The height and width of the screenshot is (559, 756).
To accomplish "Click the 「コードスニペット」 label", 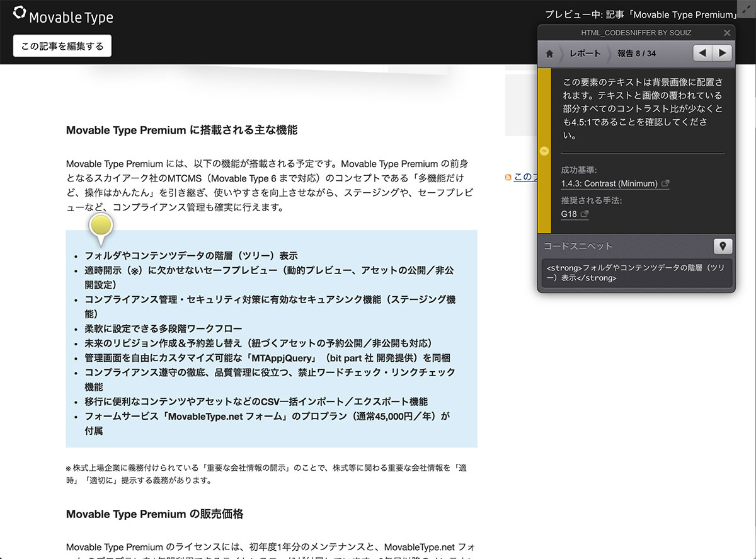I will (578, 246).
